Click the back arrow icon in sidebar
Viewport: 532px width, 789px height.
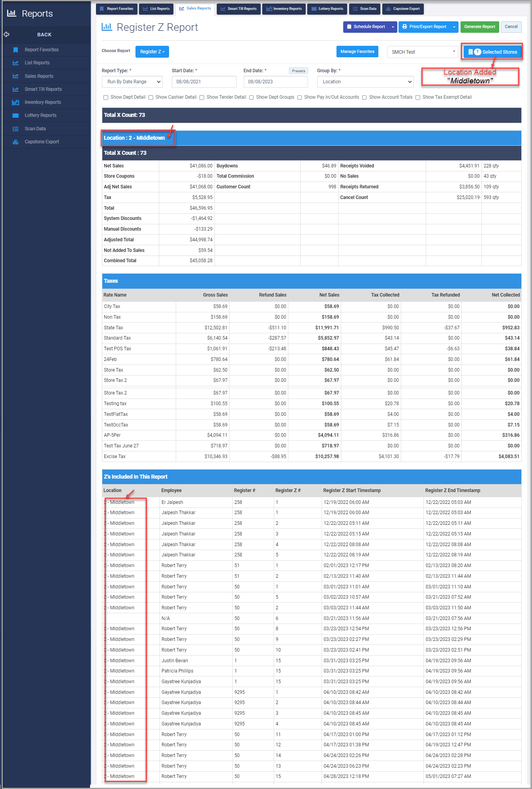6,34
